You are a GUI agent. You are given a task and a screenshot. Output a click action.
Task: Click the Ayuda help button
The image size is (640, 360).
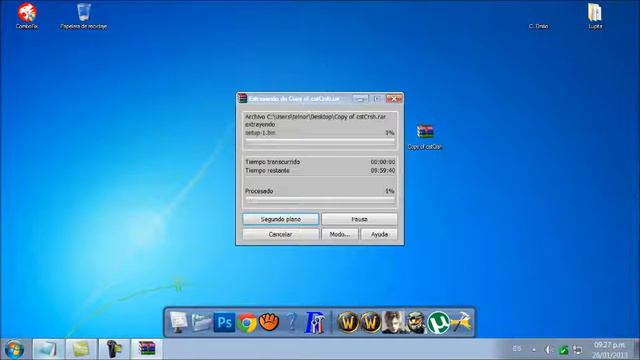(x=379, y=234)
